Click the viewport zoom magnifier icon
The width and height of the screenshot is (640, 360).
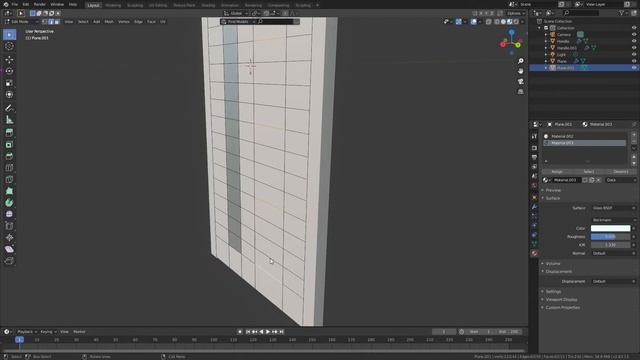(520, 61)
